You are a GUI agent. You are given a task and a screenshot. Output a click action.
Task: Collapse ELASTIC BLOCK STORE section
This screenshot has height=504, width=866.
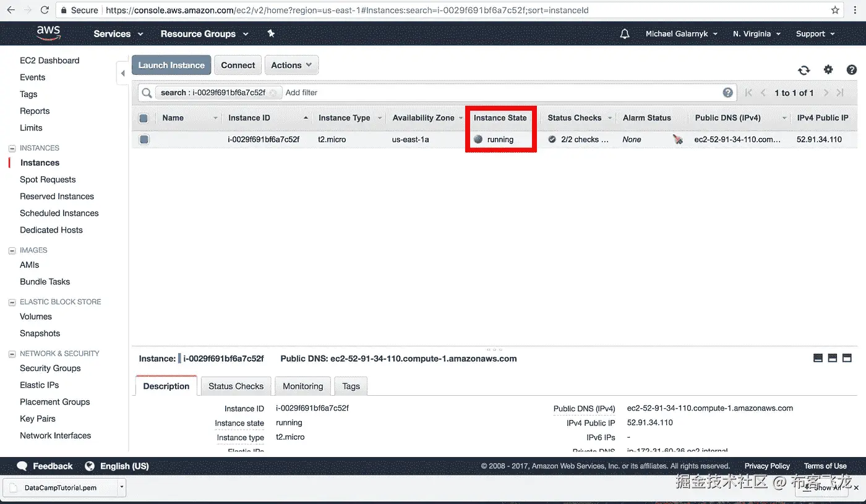tap(12, 302)
